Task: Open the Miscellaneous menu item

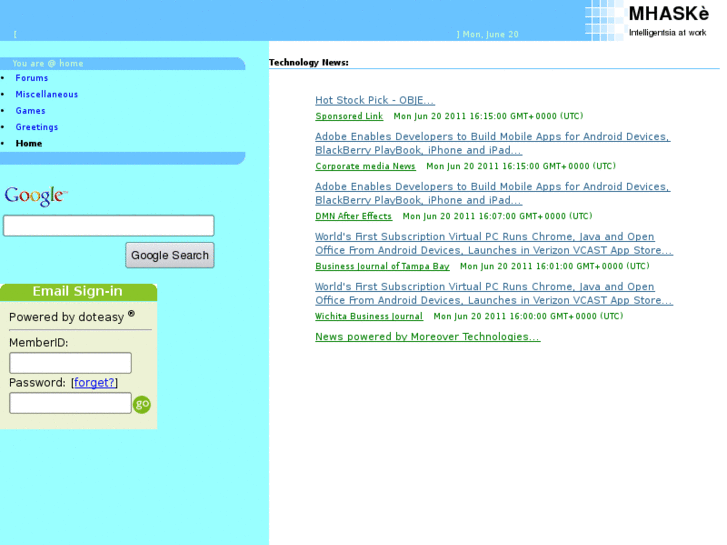Action: [x=46, y=94]
